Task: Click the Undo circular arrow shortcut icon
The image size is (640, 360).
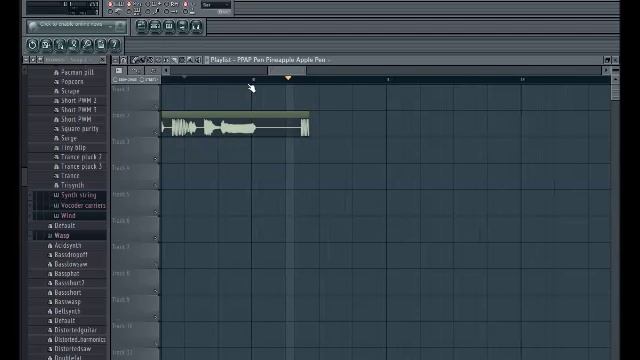Action: pyautogui.click(x=32, y=44)
